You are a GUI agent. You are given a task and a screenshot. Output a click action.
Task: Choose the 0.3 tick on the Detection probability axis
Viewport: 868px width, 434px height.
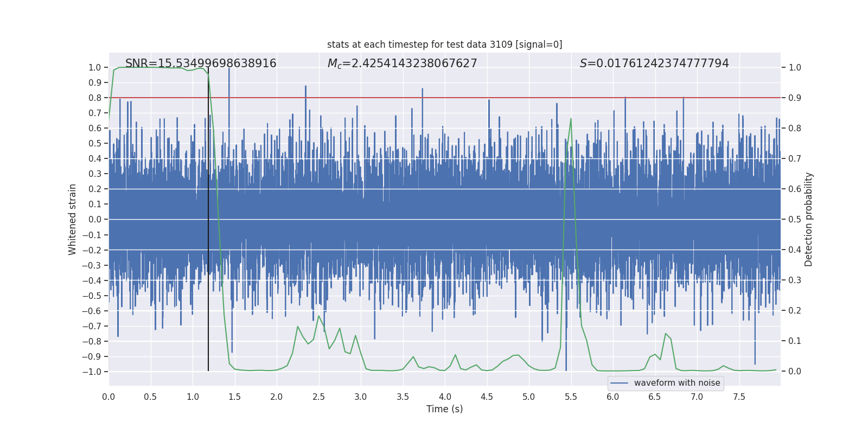795,280
